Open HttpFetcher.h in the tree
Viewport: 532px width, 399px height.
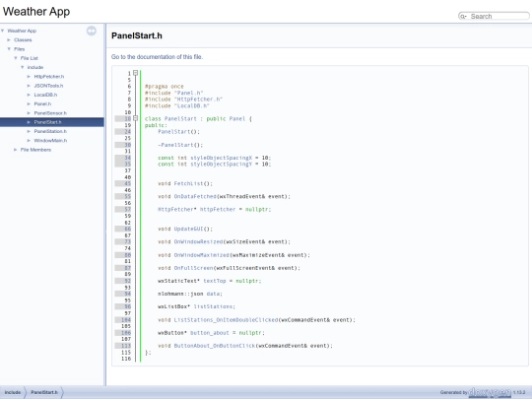49,77
